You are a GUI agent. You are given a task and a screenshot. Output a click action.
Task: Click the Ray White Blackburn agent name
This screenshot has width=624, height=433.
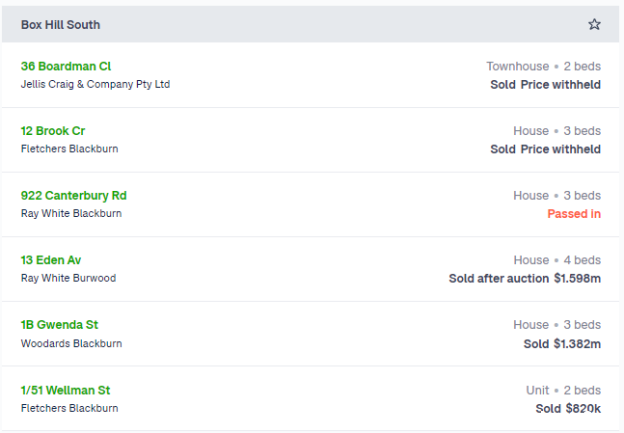point(71,213)
